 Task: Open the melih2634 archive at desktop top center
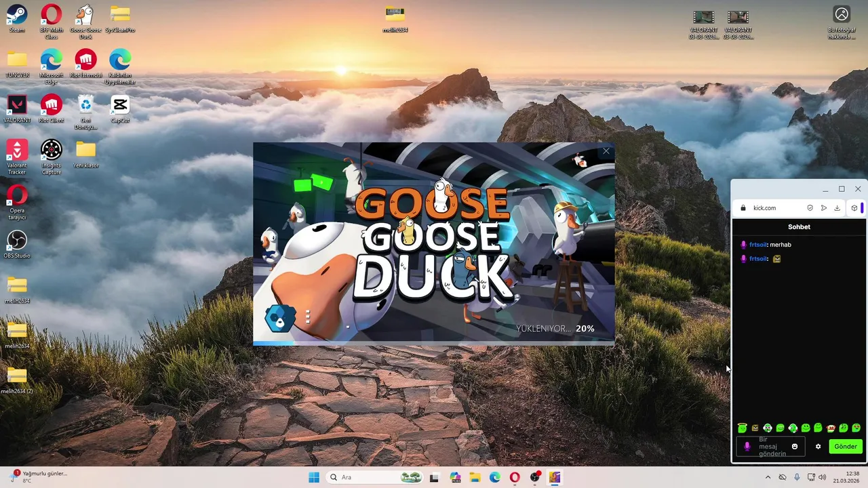pos(395,19)
